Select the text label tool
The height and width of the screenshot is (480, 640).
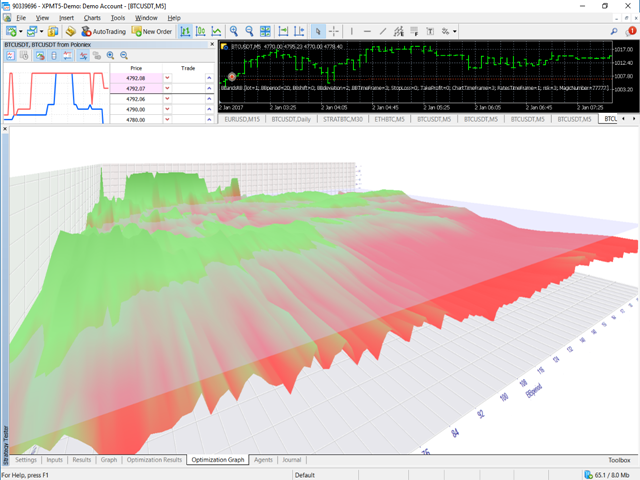coord(430,31)
